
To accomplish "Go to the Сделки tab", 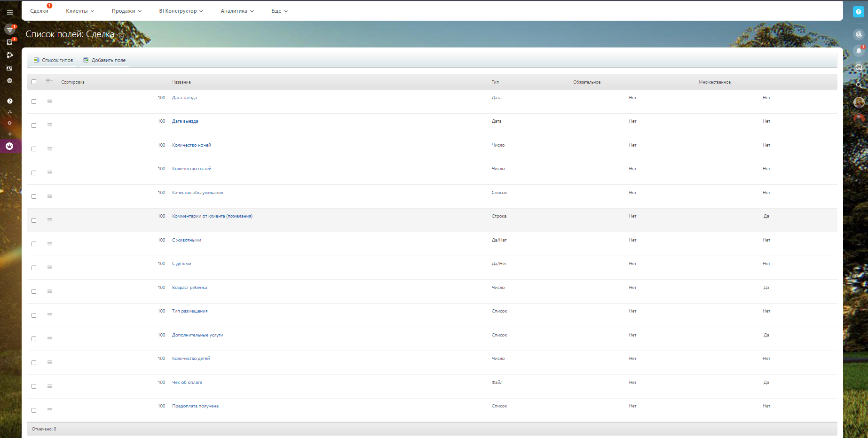I will [39, 11].
